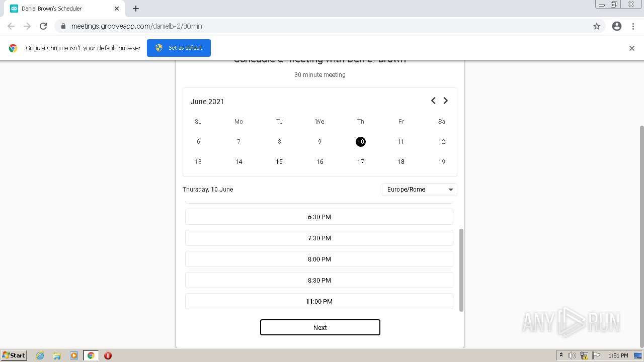Open the Chrome three-dot menu

[x=633, y=26]
